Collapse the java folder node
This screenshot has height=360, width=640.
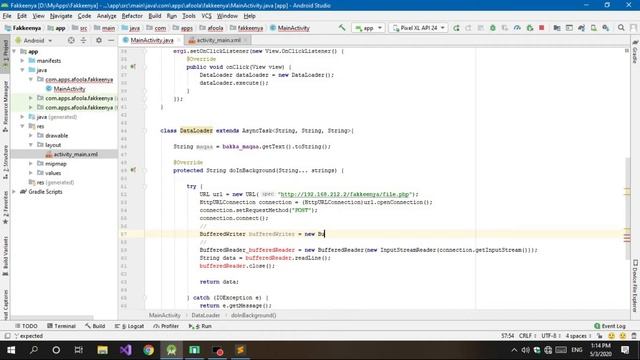[x=22, y=70]
